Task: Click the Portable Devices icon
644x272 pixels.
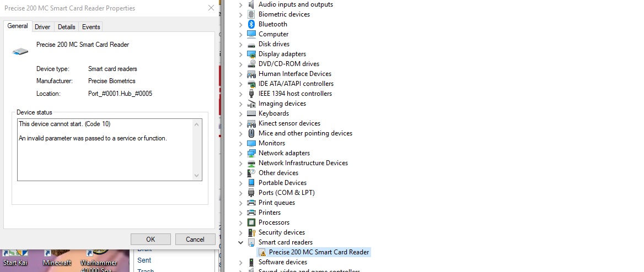Action: point(251,183)
